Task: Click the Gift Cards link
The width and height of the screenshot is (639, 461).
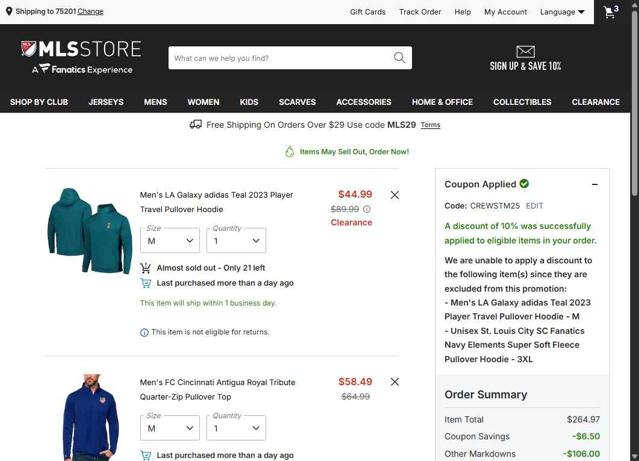Action: (368, 12)
